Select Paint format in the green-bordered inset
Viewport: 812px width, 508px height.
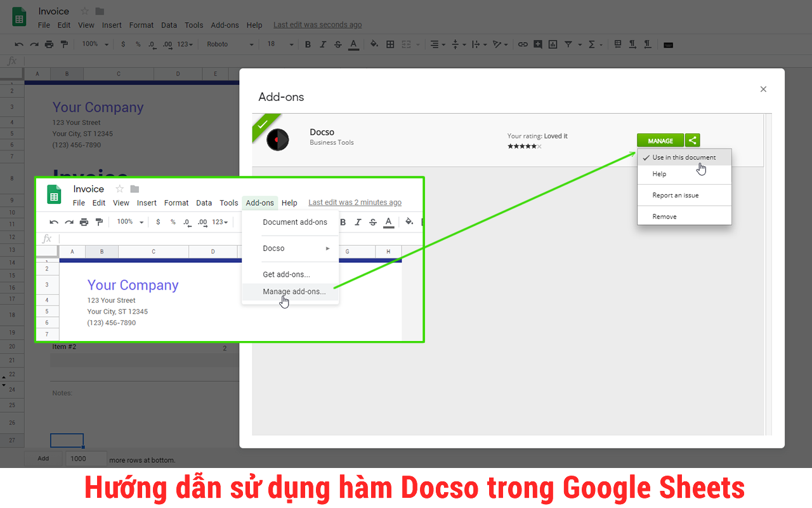click(x=99, y=222)
